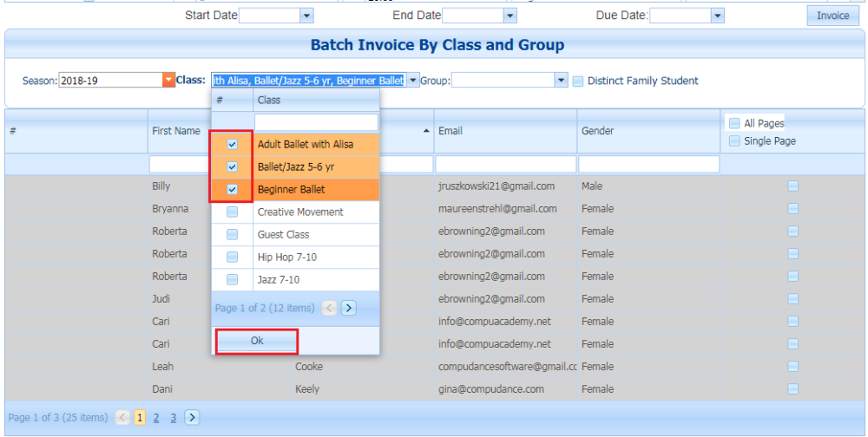Enable All Pages checkbox
The image size is (868, 437).
[734, 123]
